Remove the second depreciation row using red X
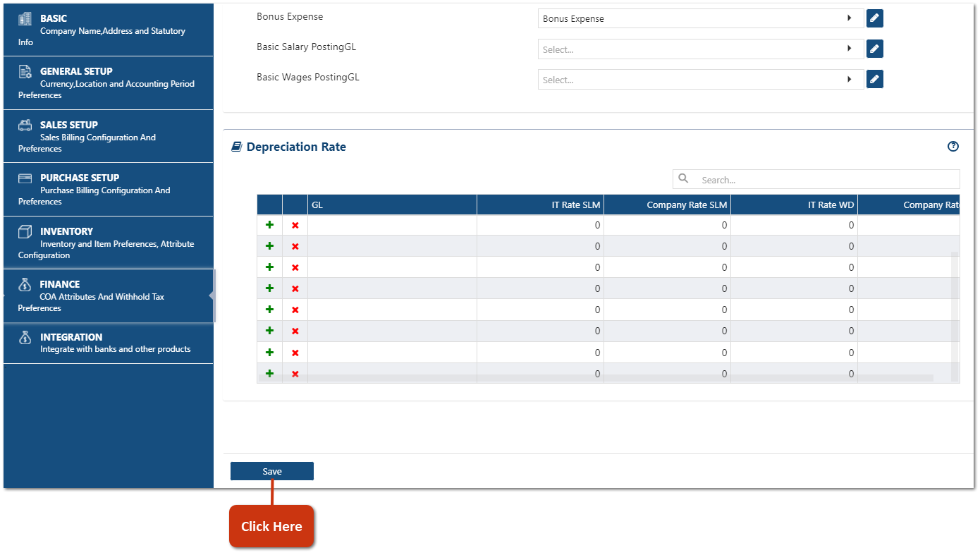Screen dimensions: 980x555 coord(295,246)
